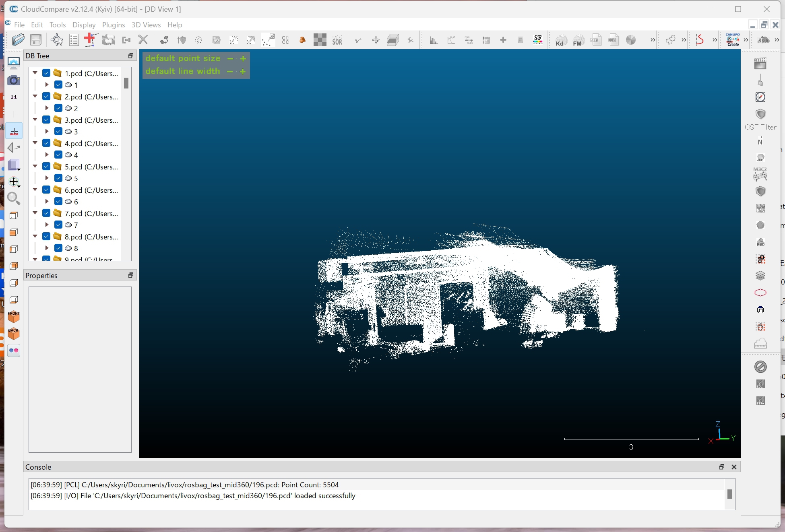
Task: Collapse the 6.pcd tree node
Action: (35, 190)
